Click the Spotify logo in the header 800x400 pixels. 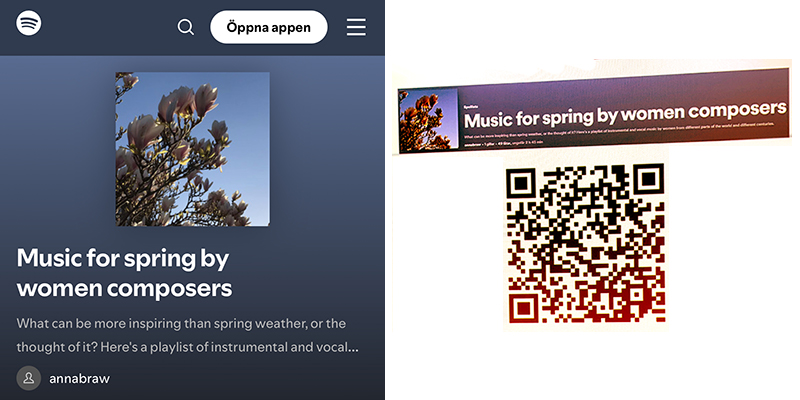(x=29, y=23)
